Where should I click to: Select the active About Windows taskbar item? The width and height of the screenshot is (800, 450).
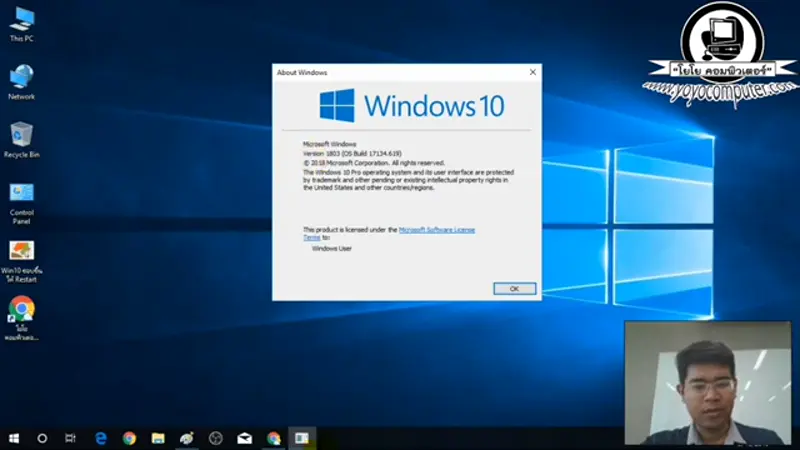(302, 438)
